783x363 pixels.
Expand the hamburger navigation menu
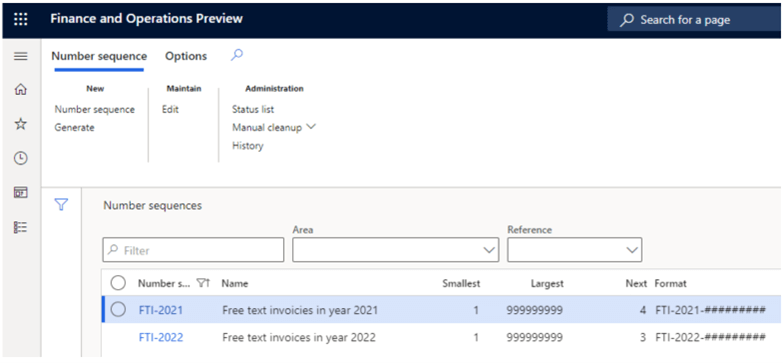tap(20, 56)
